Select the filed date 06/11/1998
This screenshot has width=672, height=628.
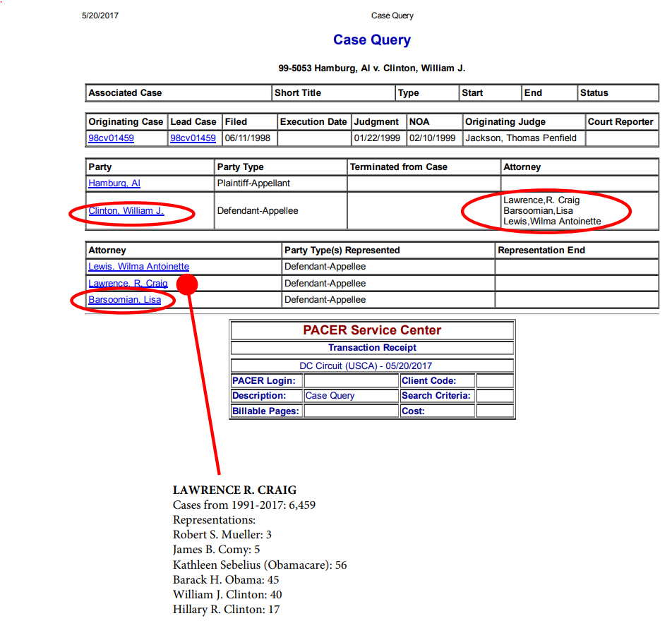pos(248,138)
